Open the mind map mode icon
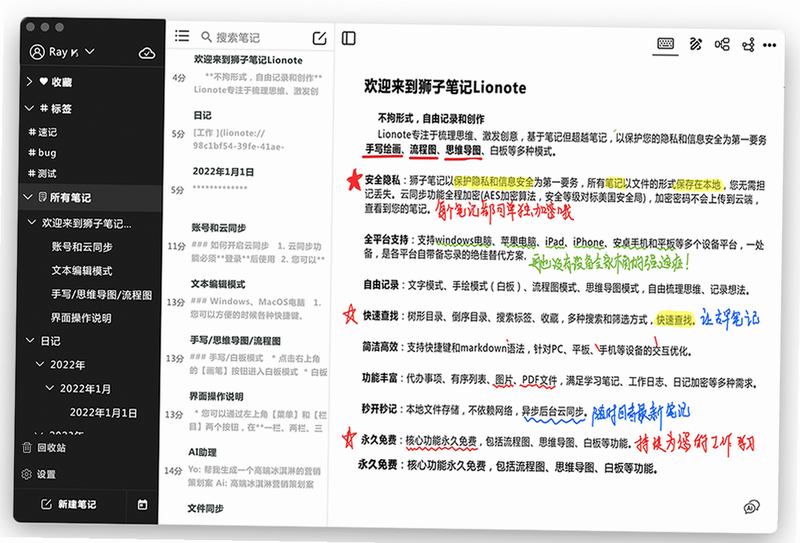Viewport: 800px width, 543px height. (x=722, y=44)
